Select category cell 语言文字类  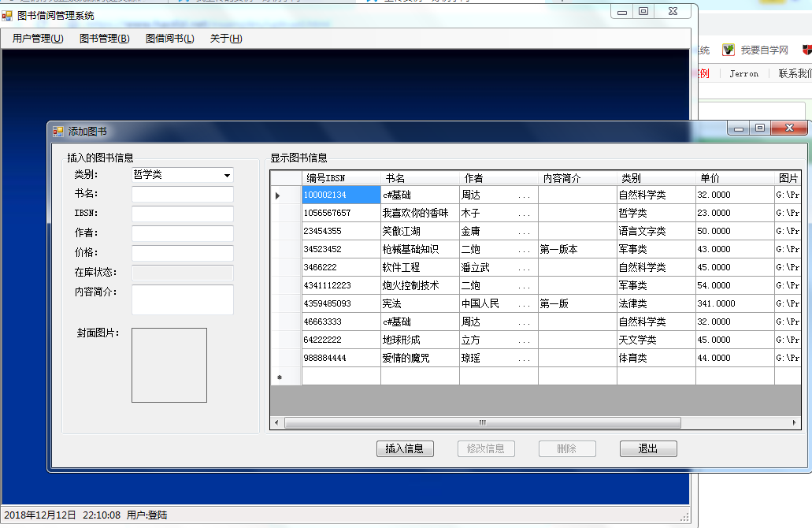656,231
